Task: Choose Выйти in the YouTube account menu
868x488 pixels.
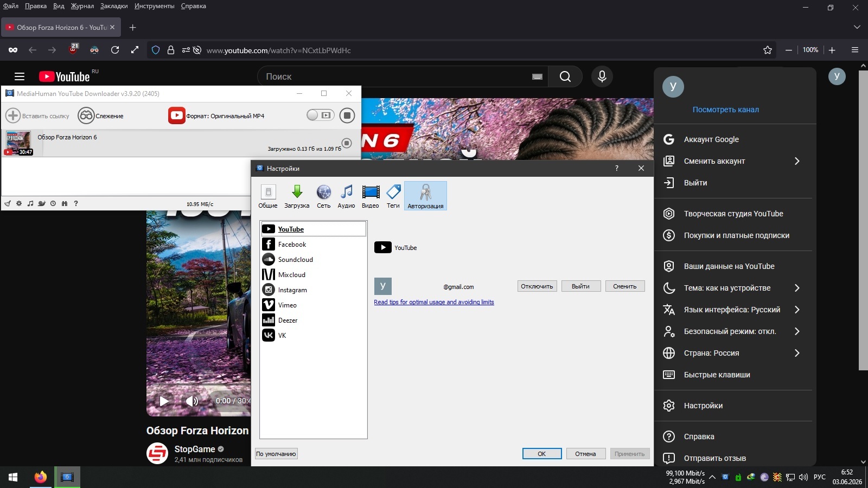Action: (x=733, y=183)
